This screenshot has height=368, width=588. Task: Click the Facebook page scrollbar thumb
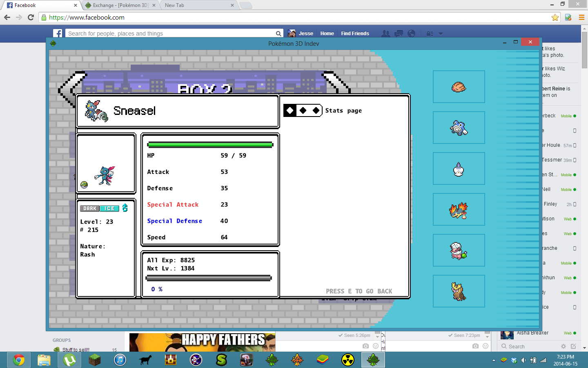[x=584, y=50]
